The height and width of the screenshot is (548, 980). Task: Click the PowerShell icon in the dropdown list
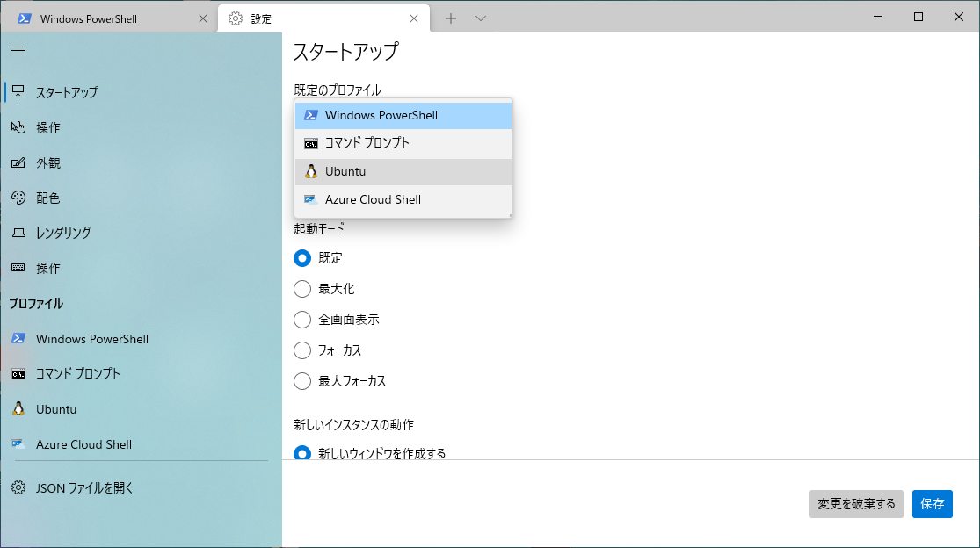pos(310,115)
